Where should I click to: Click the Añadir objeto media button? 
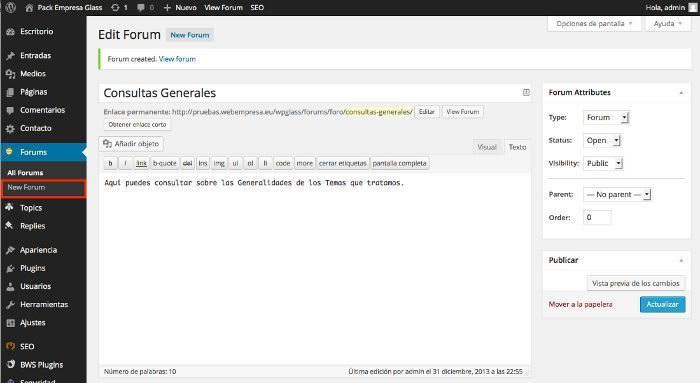tap(131, 144)
